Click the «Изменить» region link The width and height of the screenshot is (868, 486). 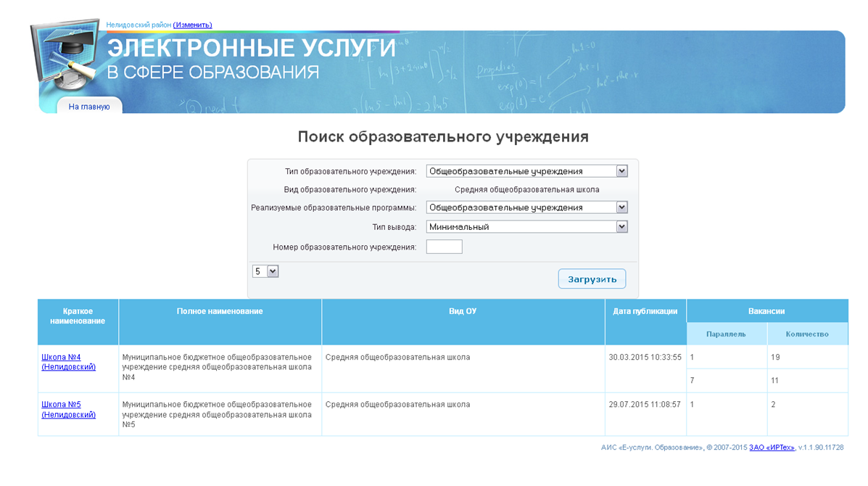pyautogui.click(x=192, y=25)
